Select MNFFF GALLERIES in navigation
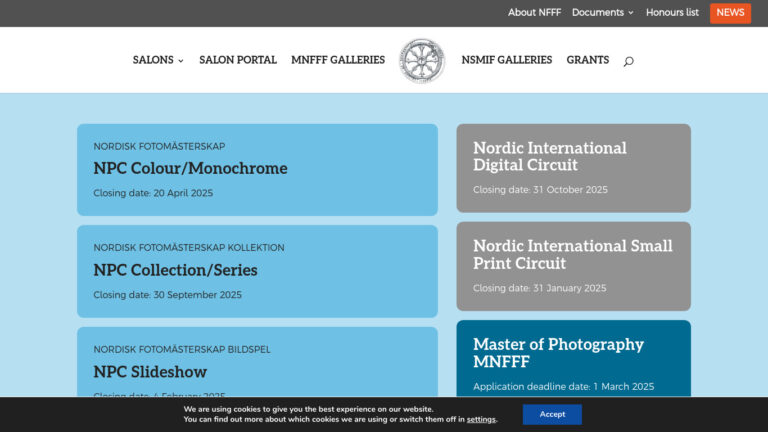Viewport: 768px width, 432px height. click(338, 60)
